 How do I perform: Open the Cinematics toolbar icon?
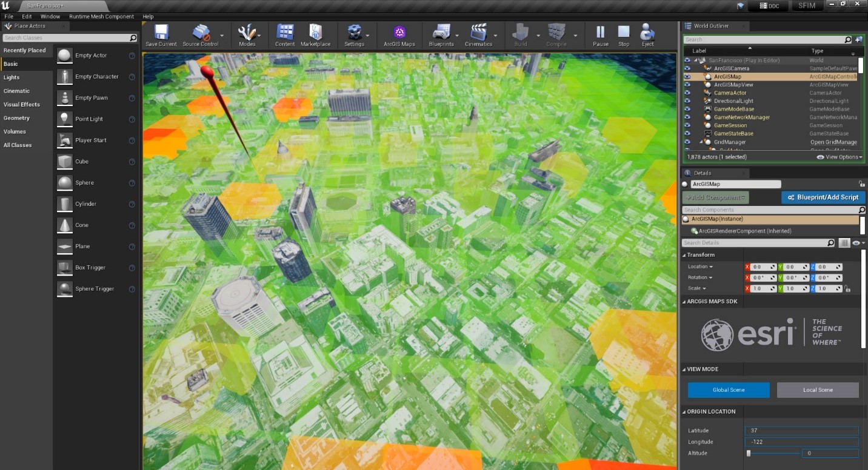point(478,35)
